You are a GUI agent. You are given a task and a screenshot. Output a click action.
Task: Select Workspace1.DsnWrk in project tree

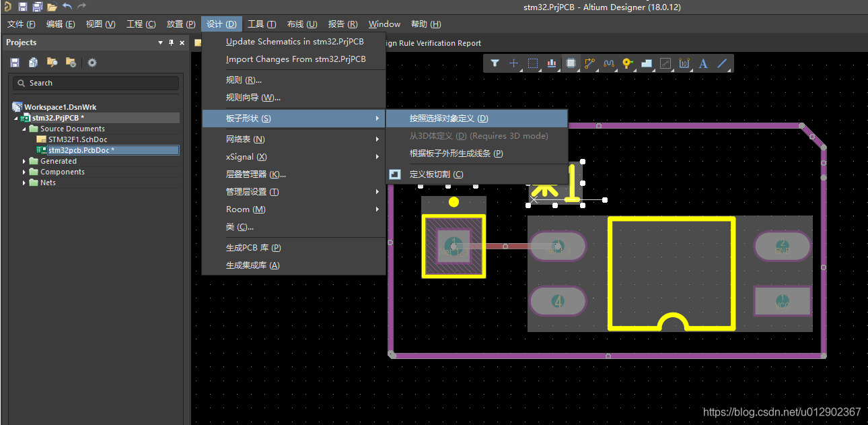coord(61,107)
